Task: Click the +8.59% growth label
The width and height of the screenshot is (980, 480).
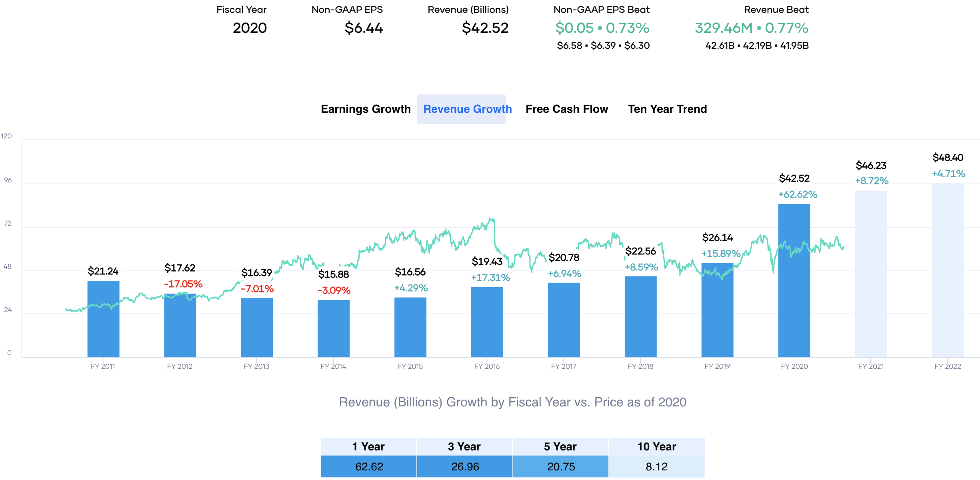Action: tap(641, 267)
